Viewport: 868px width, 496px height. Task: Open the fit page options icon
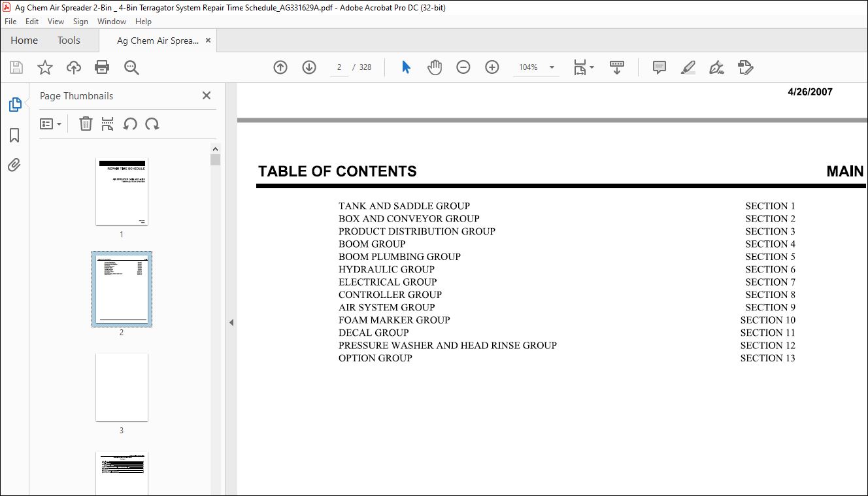coord(583,67)
